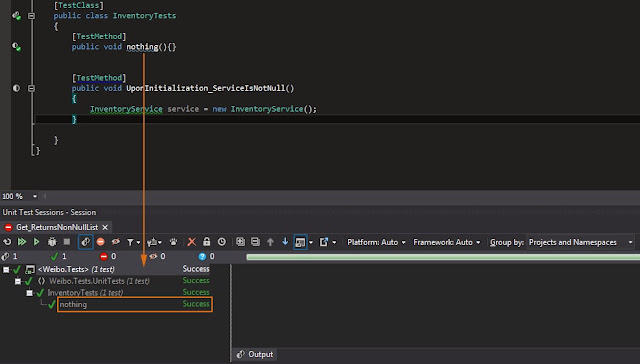Image resolution: width=640 pixels, height=364 pixels.
Task: Run selected unit tests play icon
Action: 36,242
